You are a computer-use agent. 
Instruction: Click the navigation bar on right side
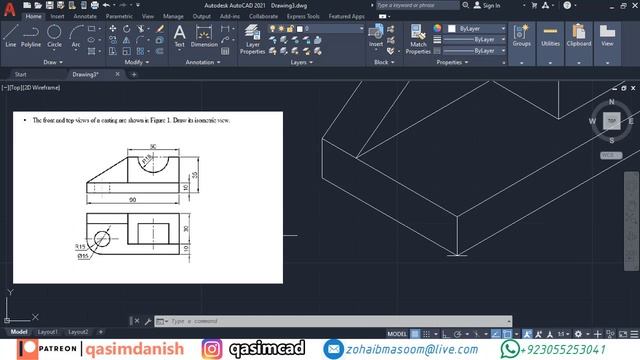point(631,221)
